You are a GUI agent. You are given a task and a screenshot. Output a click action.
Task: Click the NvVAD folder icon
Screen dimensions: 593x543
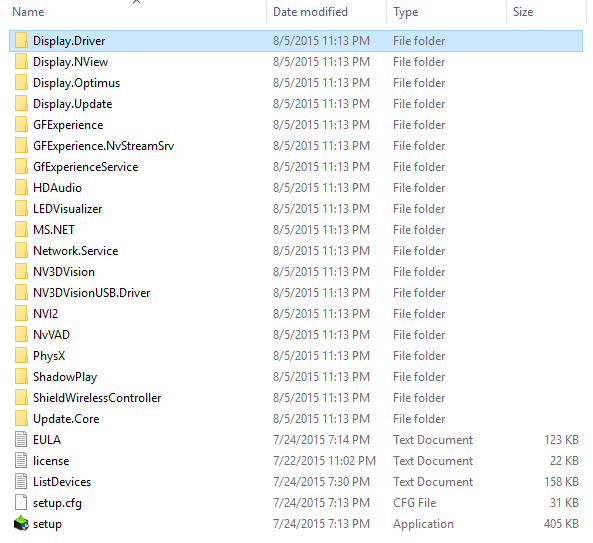[21, 334]
